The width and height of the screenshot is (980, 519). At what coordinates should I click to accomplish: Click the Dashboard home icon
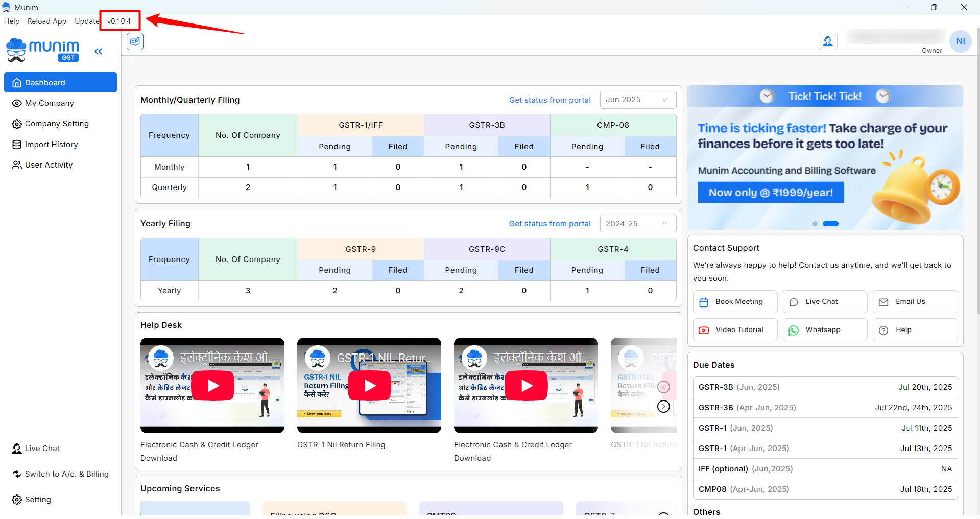point(17,83)
